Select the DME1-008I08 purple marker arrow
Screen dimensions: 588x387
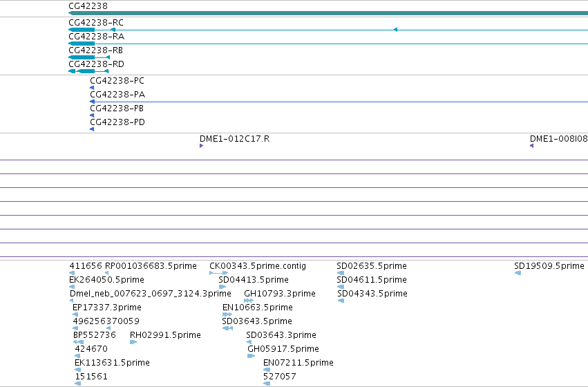click(x=532, y=146)
